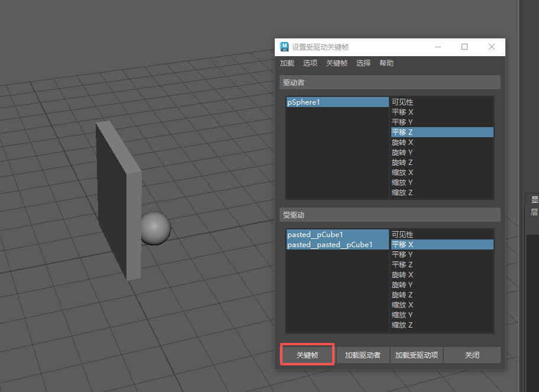Select 平移 Z in the driven attribute list
This screenshot has height=392, width=539.
[x=443, y=264]
